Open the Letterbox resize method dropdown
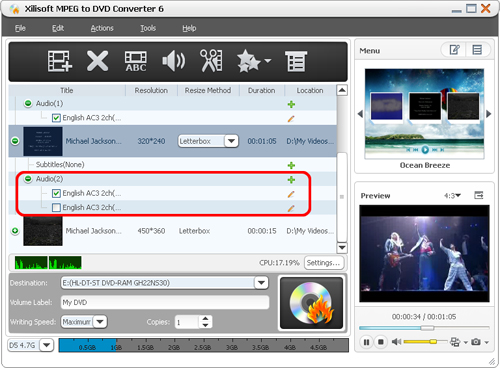 pyautogui.click(x=231, y=141)
